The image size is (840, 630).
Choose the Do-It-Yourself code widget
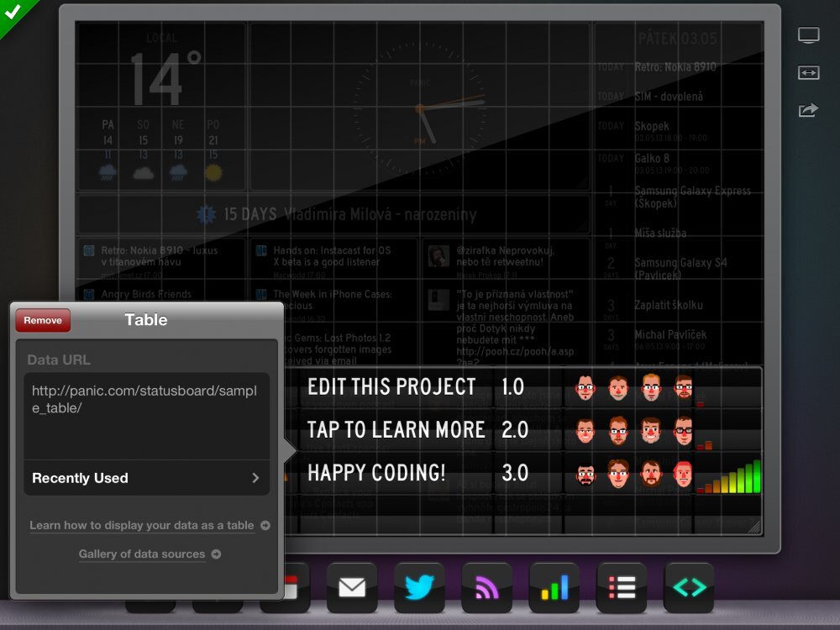coord(688,587)
